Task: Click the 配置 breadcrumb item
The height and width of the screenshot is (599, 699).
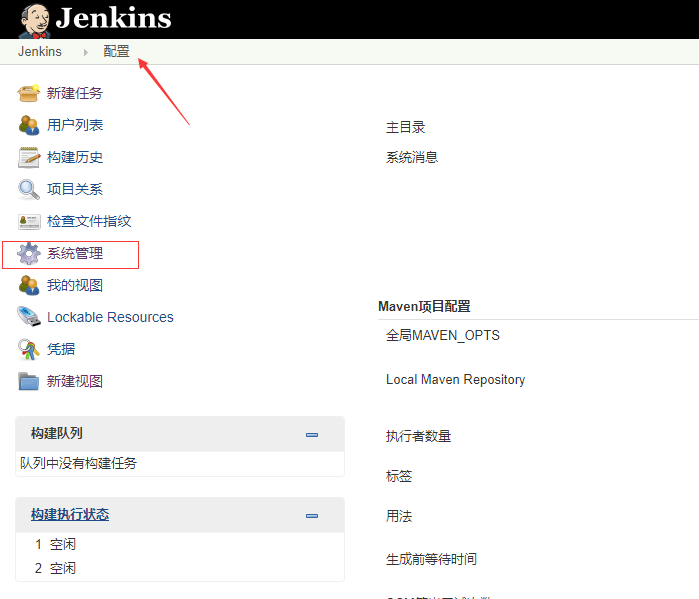Action: pos(116,51)
